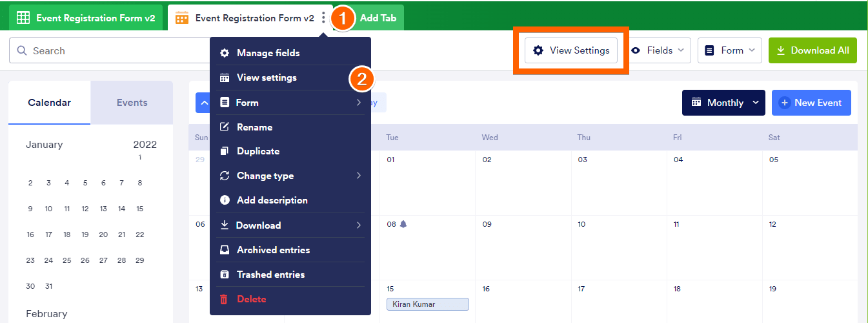Click the trash icon next to Delete

click(224, 299)
